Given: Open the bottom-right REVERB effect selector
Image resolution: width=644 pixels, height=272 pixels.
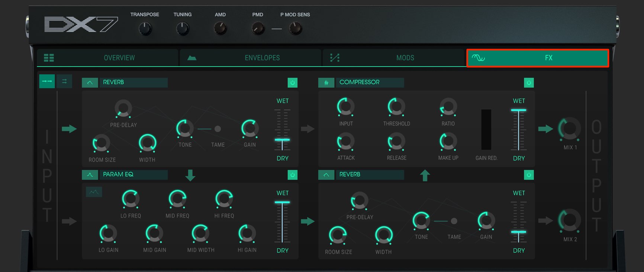Looking at the screenshot, I should click(370, 175).
